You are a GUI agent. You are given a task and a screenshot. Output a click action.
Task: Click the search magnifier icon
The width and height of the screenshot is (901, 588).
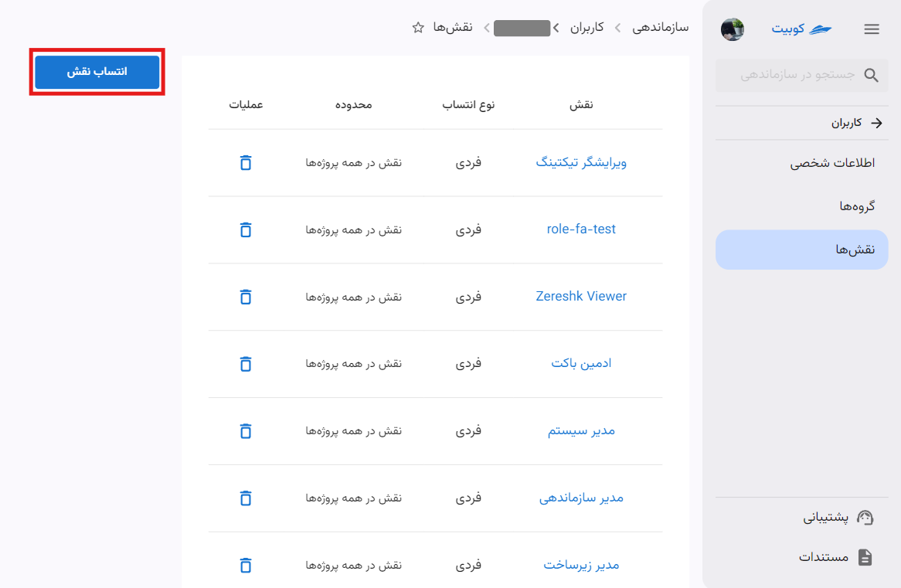tap(871, 75)
